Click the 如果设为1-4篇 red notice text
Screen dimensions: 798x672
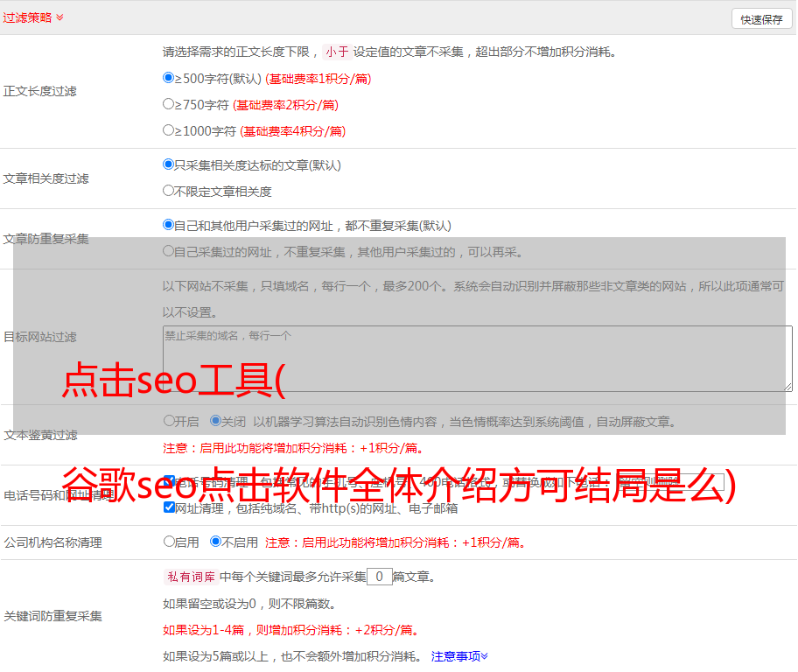pos(292,630)
